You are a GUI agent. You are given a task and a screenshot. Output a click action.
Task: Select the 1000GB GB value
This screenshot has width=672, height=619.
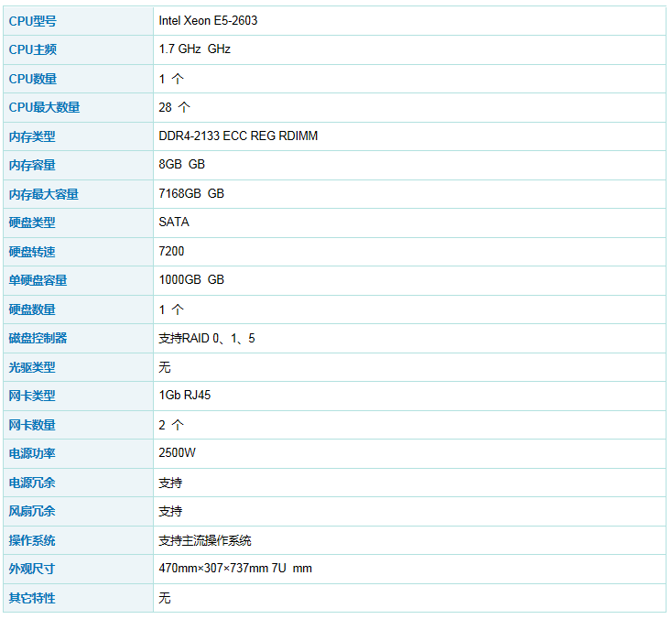tap(191, 279)
